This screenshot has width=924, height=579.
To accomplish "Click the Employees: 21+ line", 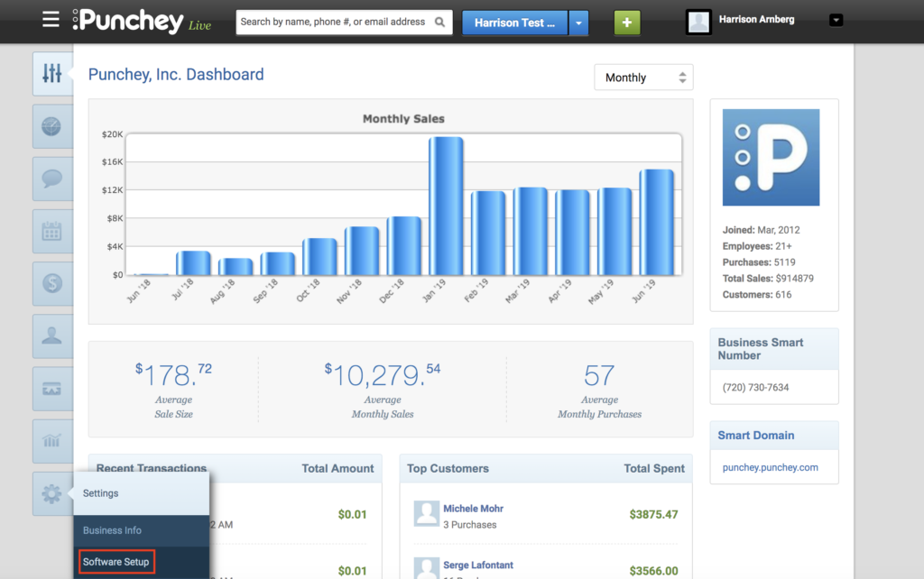I will pyautogui.click(x=757, y=246).
